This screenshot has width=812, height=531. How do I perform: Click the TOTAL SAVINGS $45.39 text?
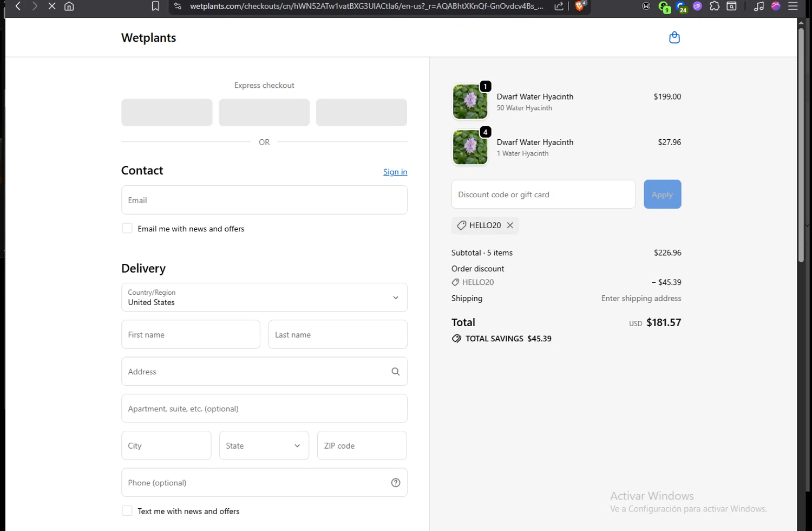(508, 339)
